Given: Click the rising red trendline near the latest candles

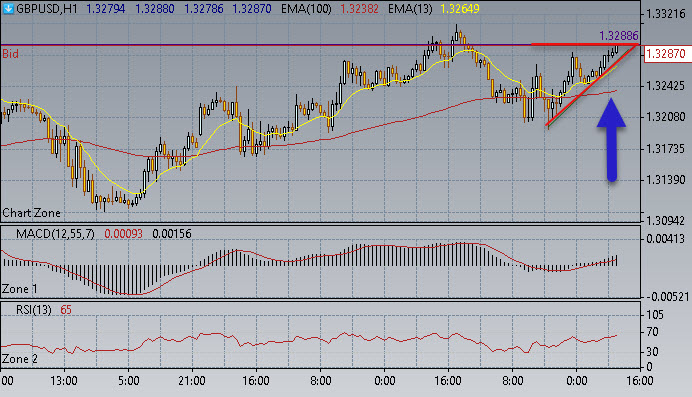Looking at the screenshot, I should (591, 85).
